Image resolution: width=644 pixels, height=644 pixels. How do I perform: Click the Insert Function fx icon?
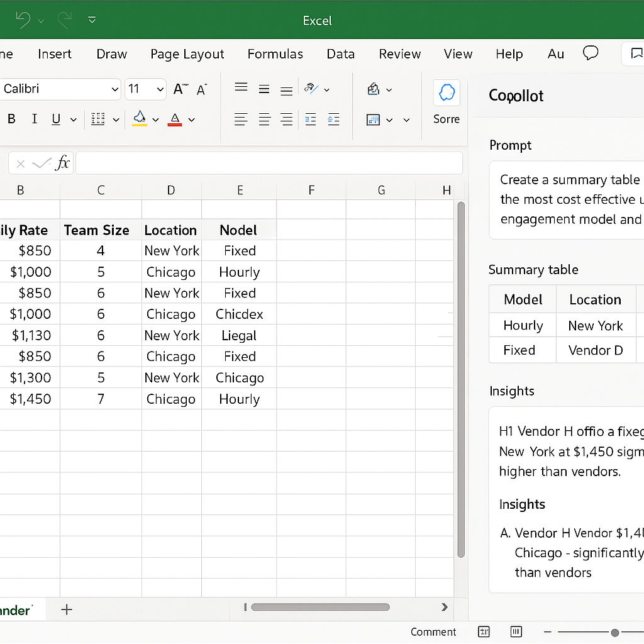coord(63,163)
